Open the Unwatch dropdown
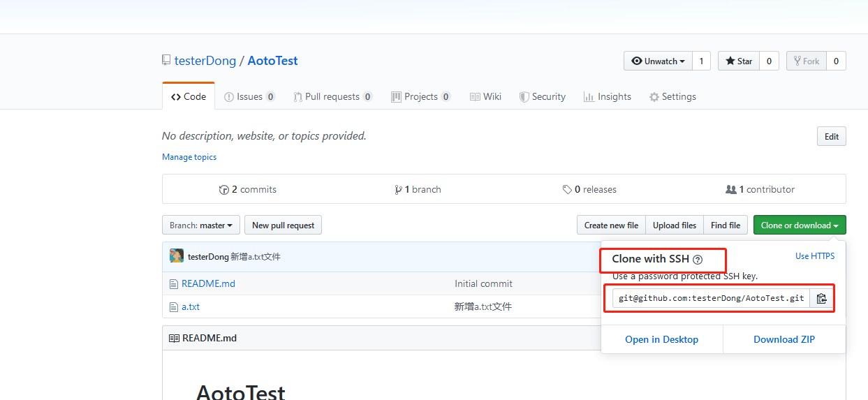Image resolution: width=868 pixels, height=400 pixels. [658, 61]
